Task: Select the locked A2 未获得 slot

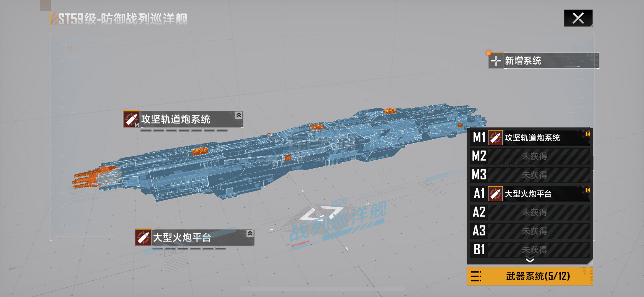Action: pyautogui.click(x=530, y=212)
